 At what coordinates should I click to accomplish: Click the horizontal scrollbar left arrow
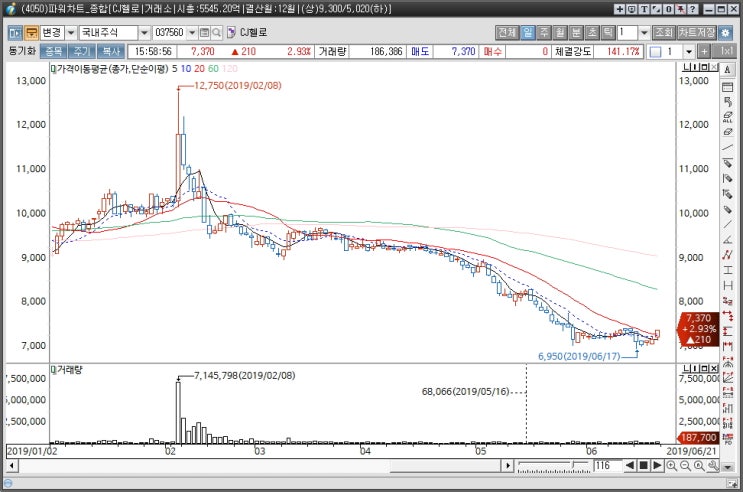point(12,465)
